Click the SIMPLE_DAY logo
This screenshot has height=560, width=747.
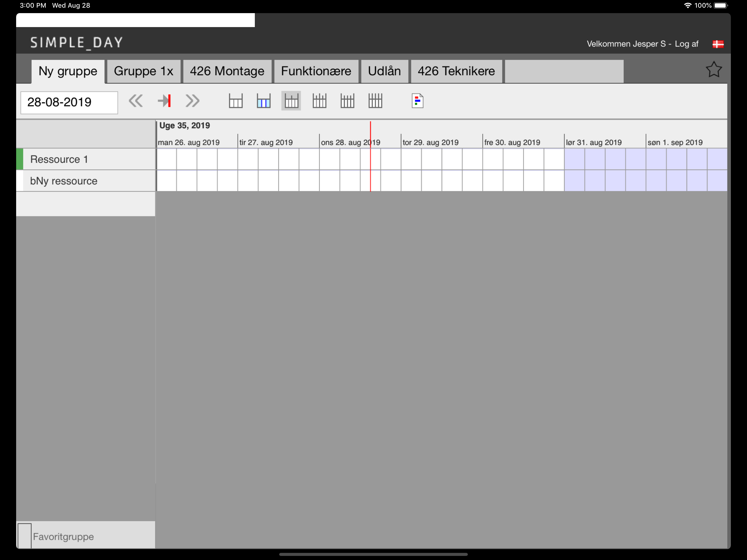(x=76, y=43)
